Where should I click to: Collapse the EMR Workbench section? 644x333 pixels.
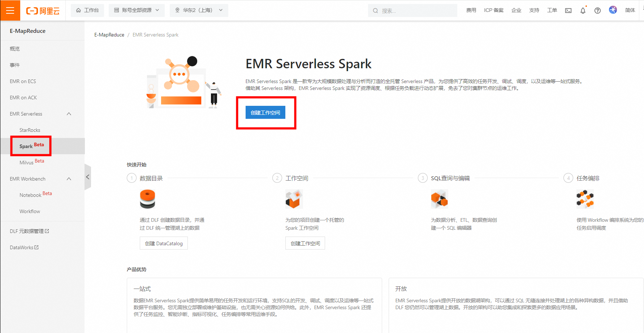coord(69,179)
